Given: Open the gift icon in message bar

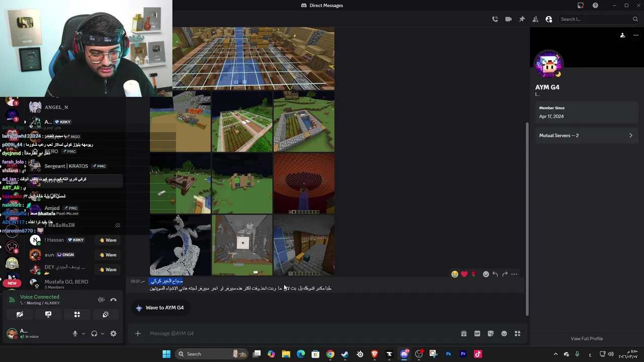Looking at the screenshot, I should [464, 333].
